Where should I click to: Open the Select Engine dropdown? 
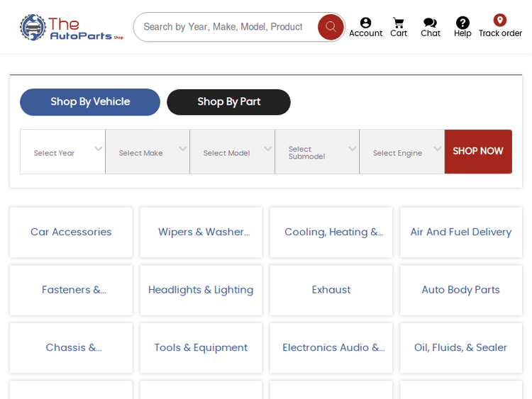pos(401,152)
